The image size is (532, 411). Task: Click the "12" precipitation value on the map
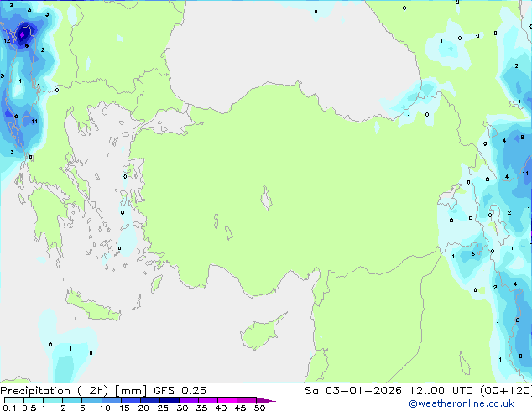click(7, 41)
